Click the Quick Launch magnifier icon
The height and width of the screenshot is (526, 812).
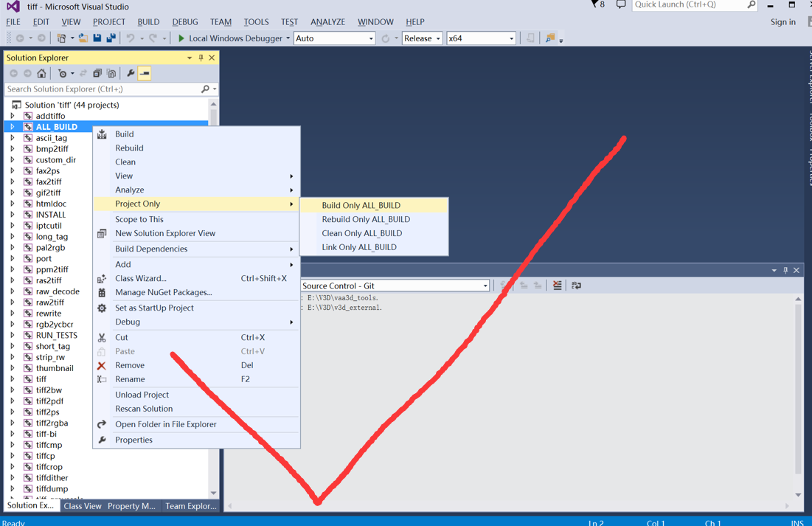(751, 4)
